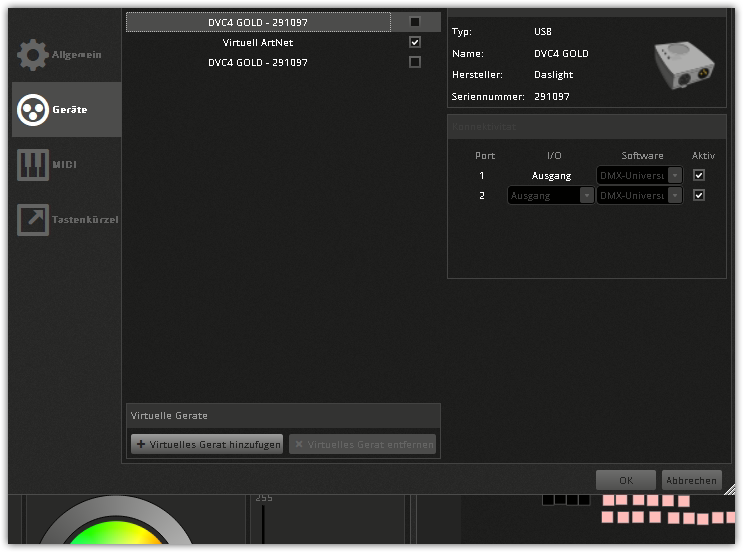Switch to Tastenkürzel tab

66,220
